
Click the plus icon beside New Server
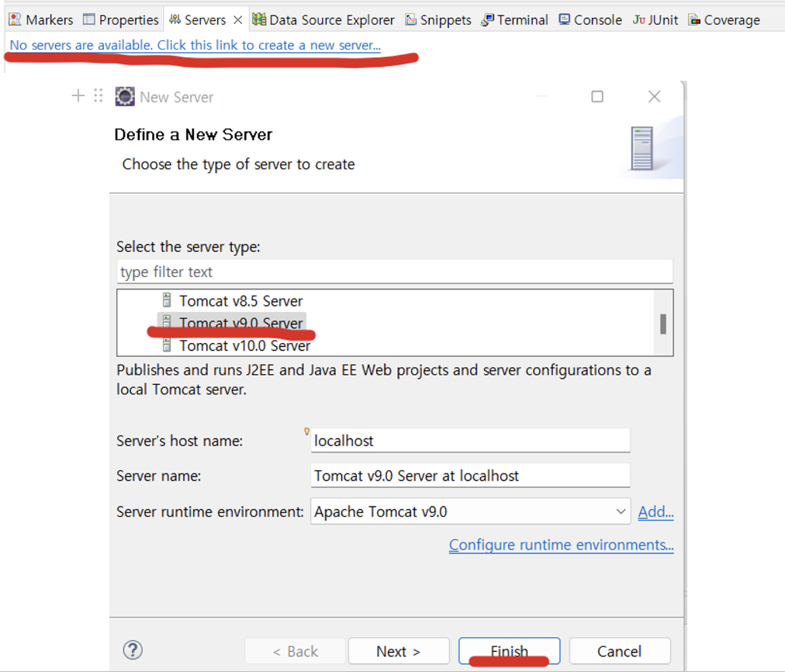pos(78,95)
